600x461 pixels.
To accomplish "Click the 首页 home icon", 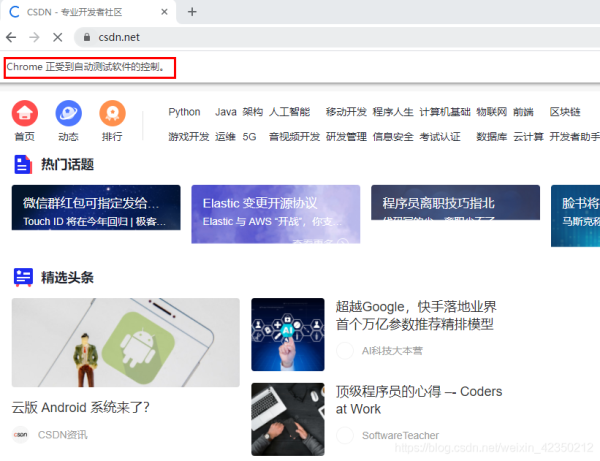I will click(25, 113).
